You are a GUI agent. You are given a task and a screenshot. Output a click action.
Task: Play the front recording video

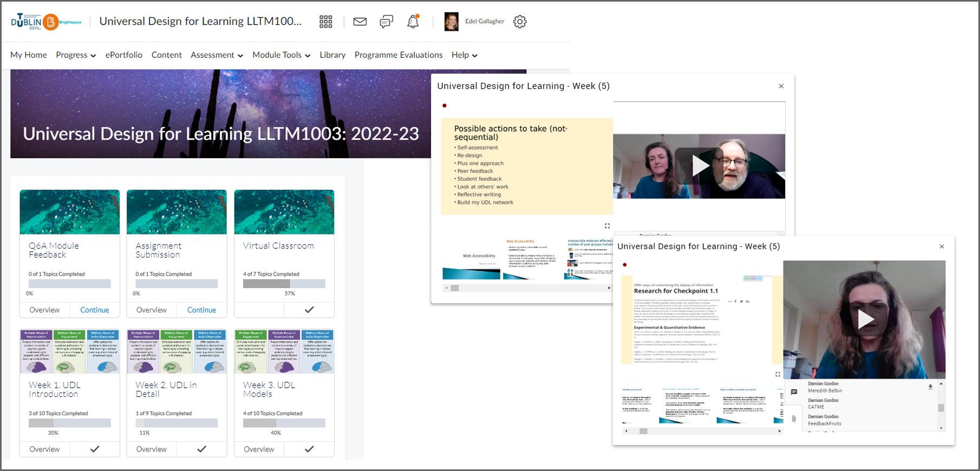point(865,319)
